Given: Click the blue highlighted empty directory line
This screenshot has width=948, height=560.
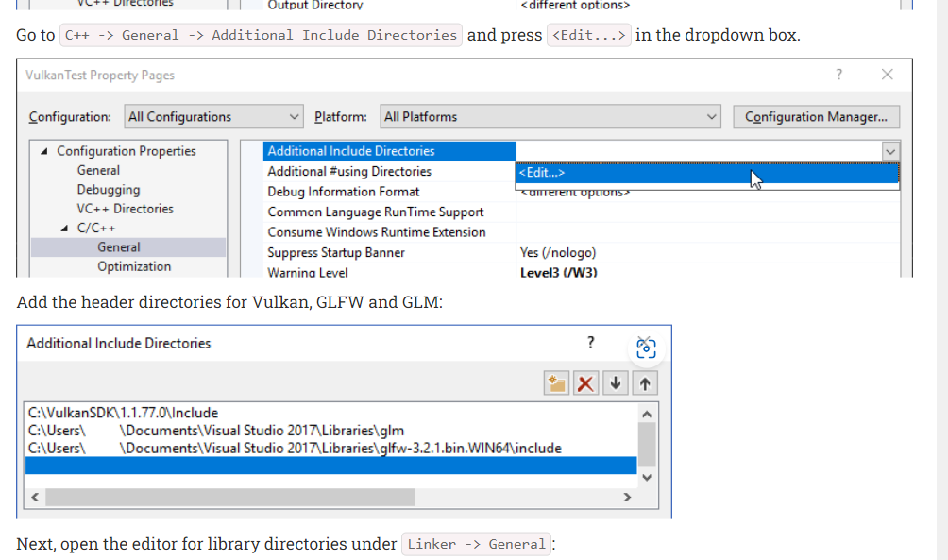Looking at the screenshot, I should point(330,466).
